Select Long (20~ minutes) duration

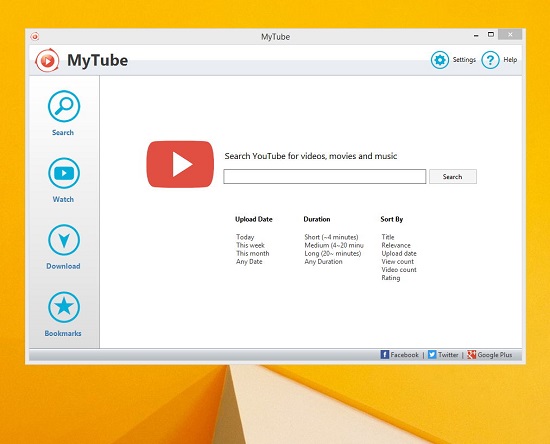tap(333, 253)
